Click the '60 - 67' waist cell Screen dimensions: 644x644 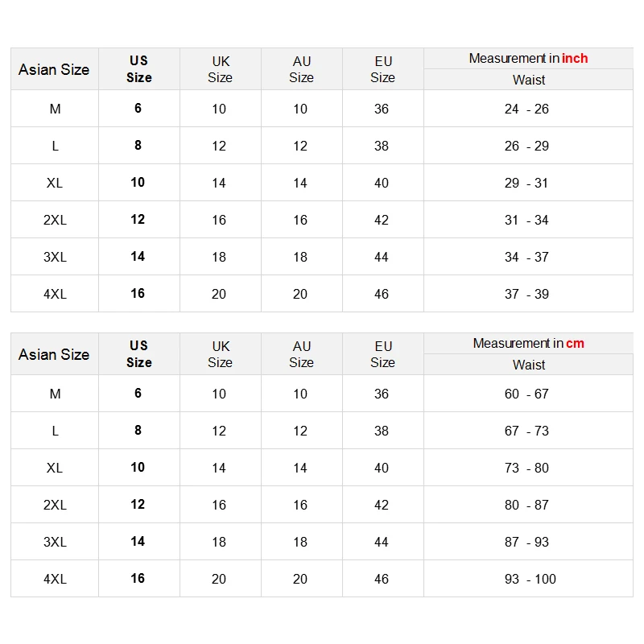[x=527, y=394]
